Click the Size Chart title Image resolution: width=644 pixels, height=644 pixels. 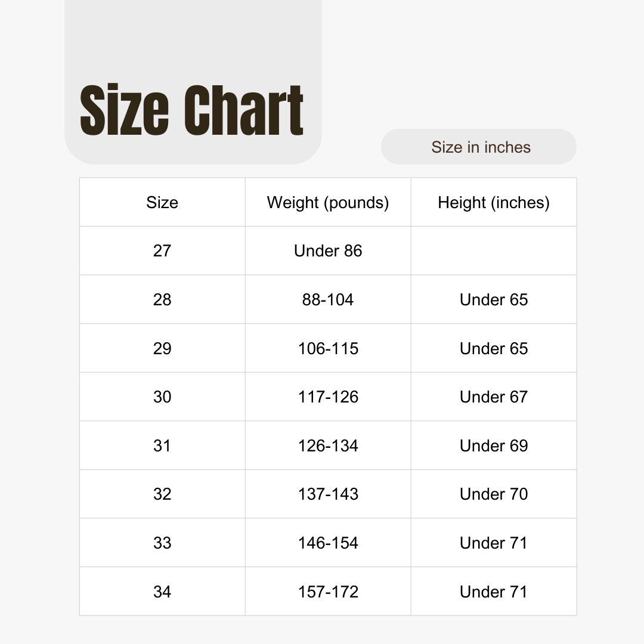tap(191, 110)
